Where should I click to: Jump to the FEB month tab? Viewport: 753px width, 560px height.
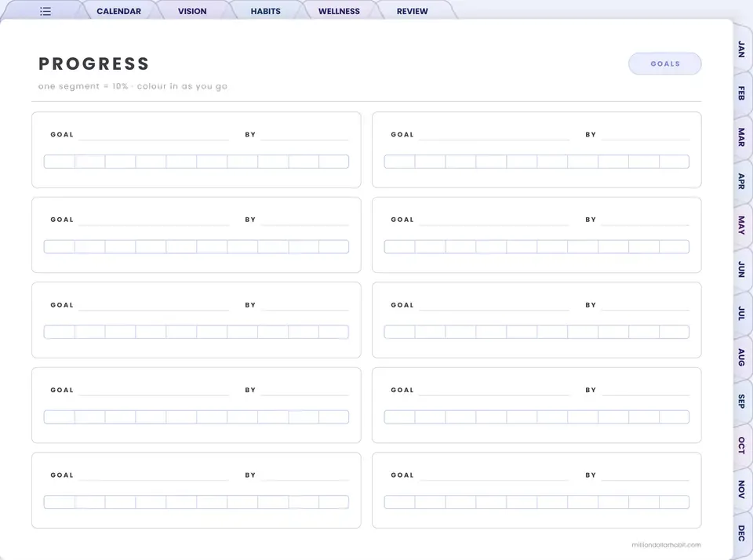pyautogui.click(x=741, y=93)
